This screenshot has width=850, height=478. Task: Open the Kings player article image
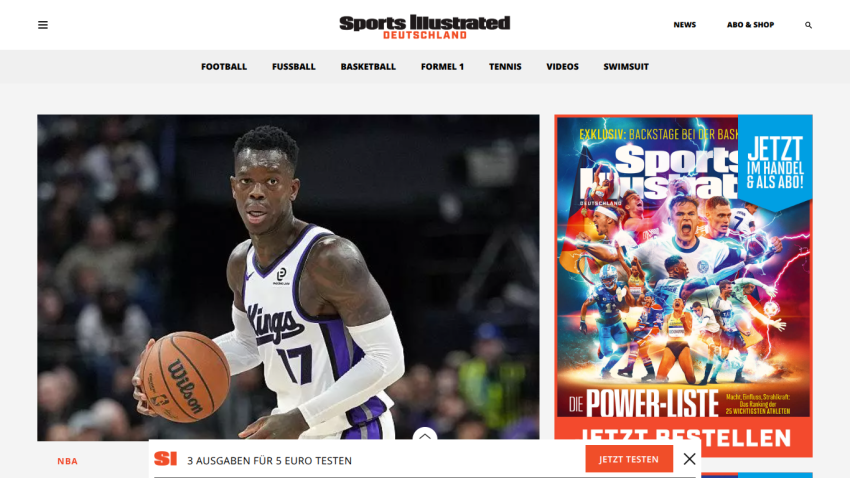point(288,276)
